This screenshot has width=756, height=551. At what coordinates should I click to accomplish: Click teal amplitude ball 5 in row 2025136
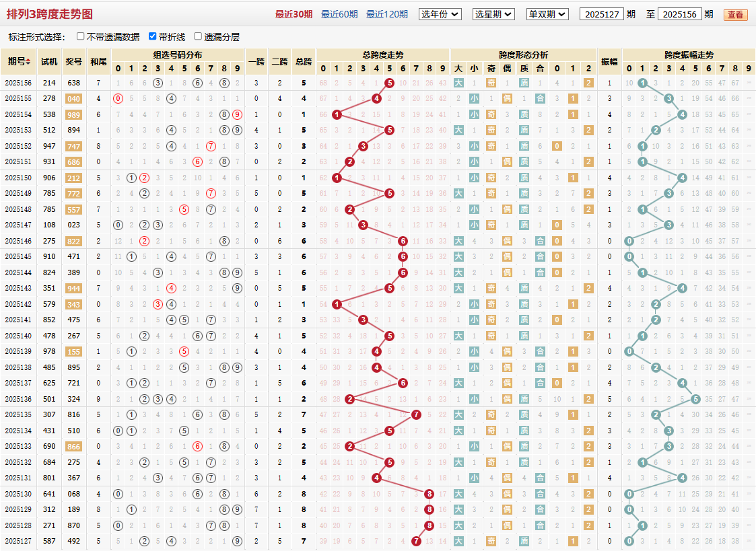pos(695,399)
